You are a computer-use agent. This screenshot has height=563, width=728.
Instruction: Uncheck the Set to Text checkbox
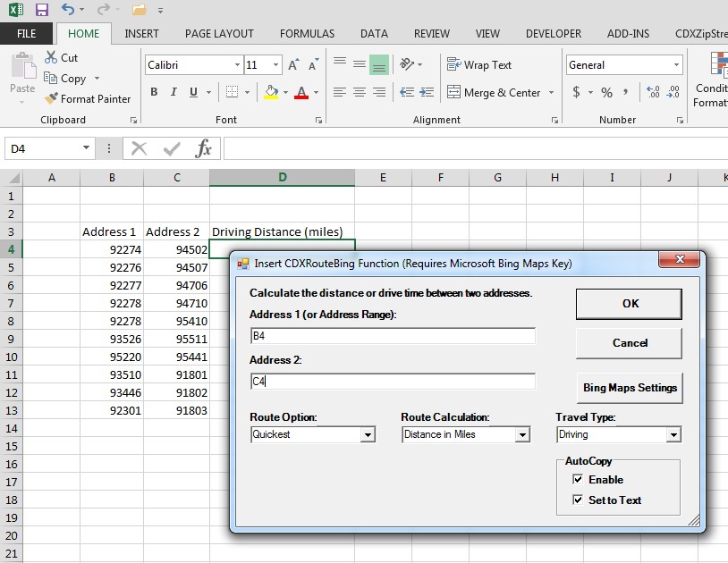[x=578, y=500]
